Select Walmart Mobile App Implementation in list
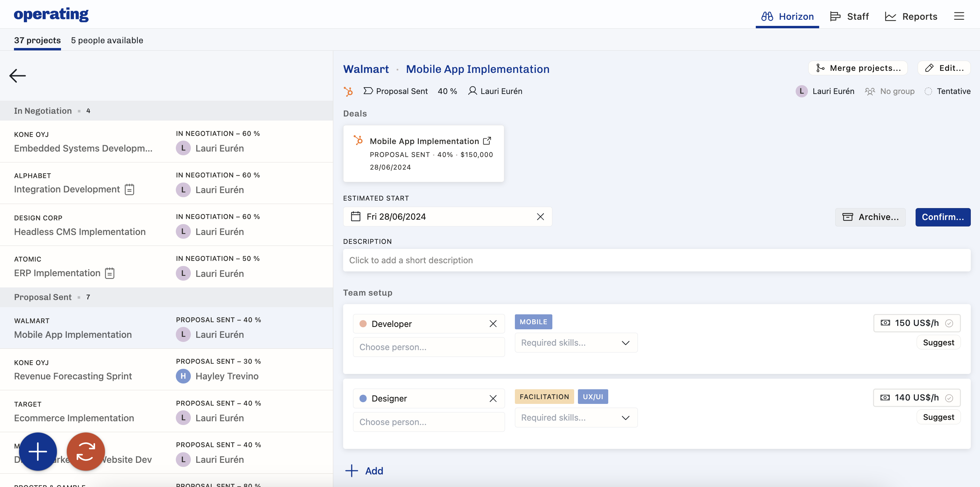This screenshot has width=980, height=487. point(166,328)
